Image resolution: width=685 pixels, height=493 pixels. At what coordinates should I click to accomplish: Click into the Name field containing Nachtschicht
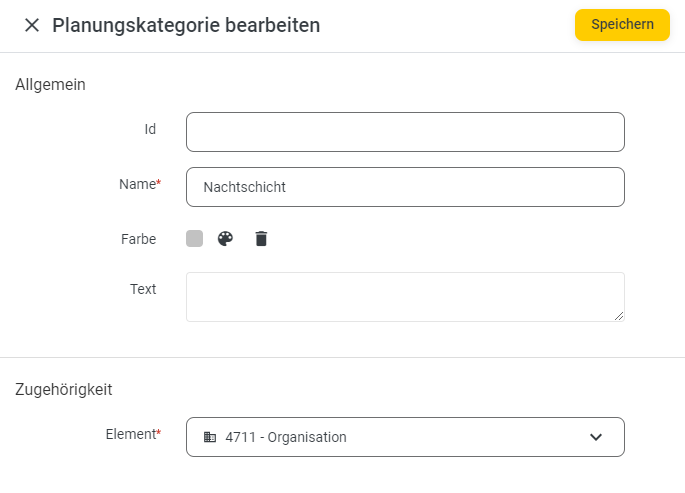pos(405,187)
